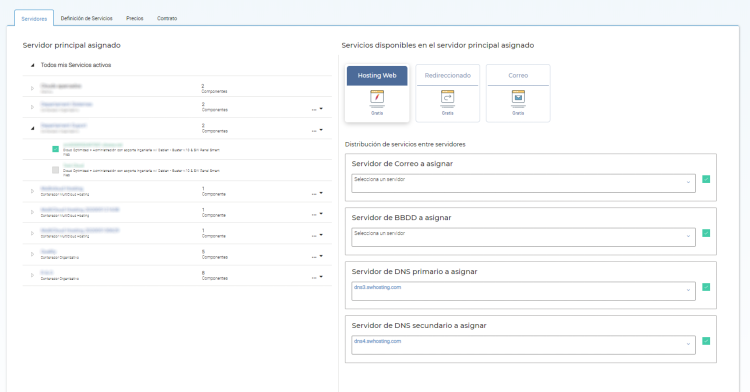
Task: Switch to Definición de Servicios tab
Action: (87, 18)
